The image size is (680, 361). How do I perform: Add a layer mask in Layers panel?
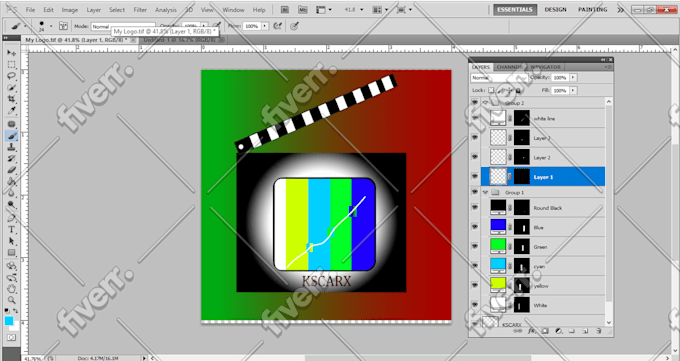(545, 331)
